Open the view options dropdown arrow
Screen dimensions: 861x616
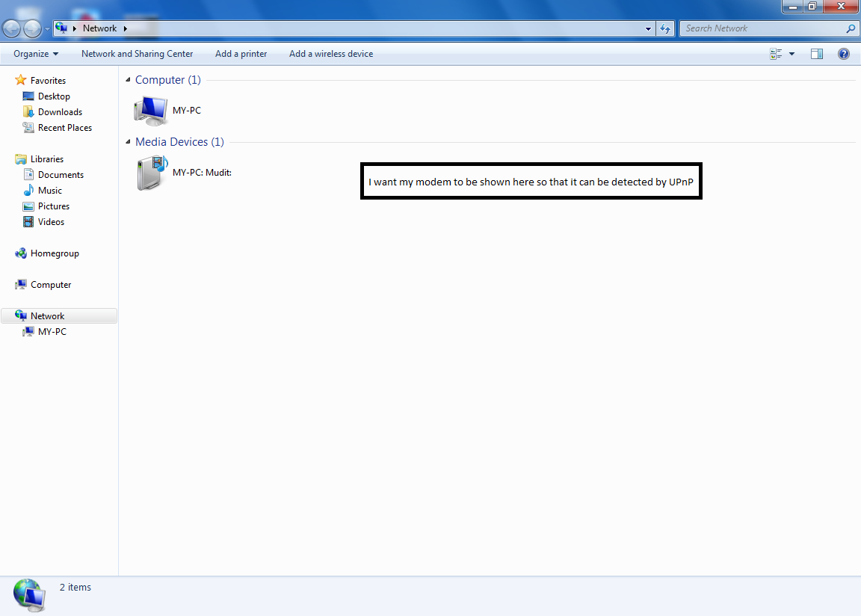click(791, 54)
